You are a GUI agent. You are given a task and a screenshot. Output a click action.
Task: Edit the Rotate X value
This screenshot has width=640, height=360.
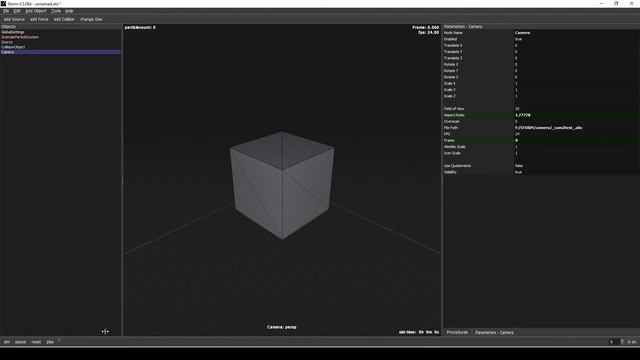click(577, 64)
